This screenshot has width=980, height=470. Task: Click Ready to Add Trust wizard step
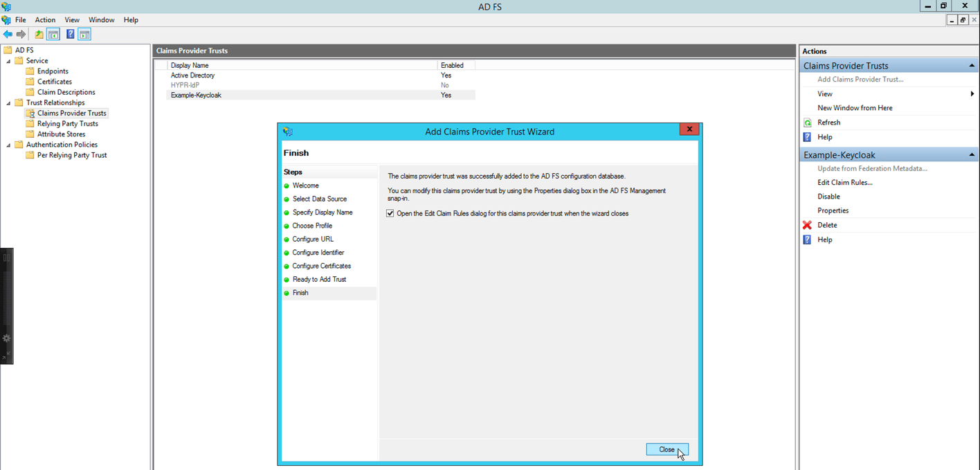(319, 280)
